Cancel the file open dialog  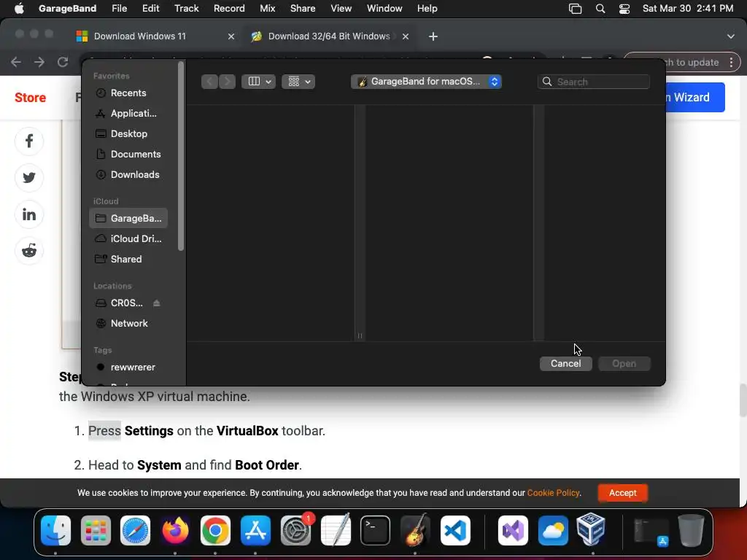[565, 363]
